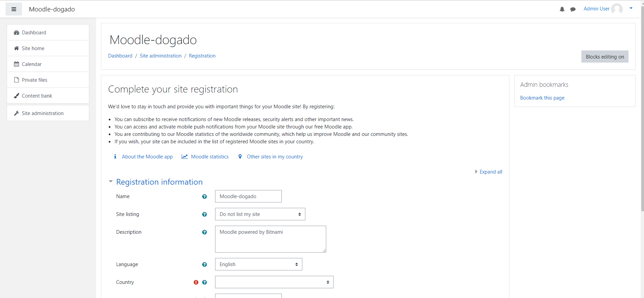Image resolution: width=644 pixels, height=298 pixels.
Task: Open Other sites in my country link
Action: click(x=275, y=157)
